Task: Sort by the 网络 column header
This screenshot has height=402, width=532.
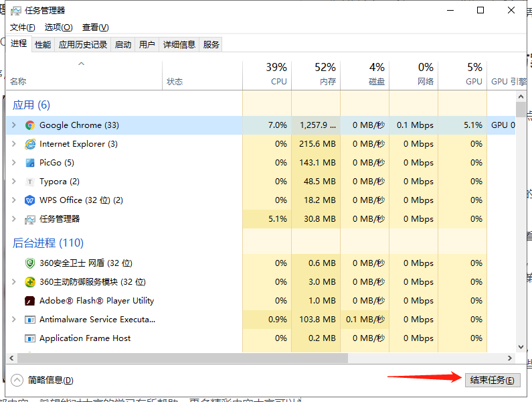Action: 414,76
